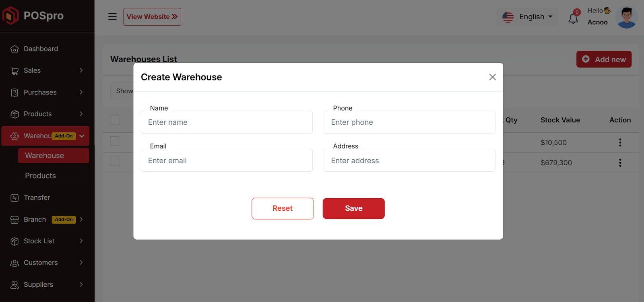The width and height of the screenshot is (644, 302).
Task: Open three-dot action menu for $679,300 row
Action: 620,162
